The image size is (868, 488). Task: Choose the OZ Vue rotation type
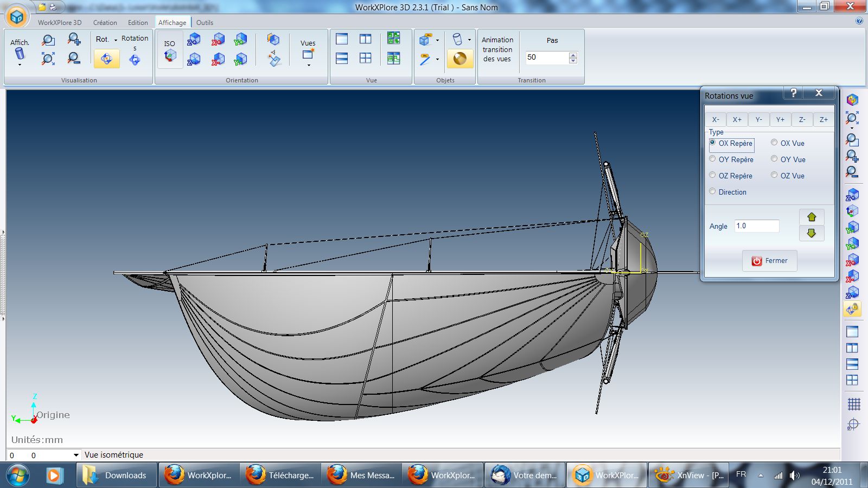(775, 175)
